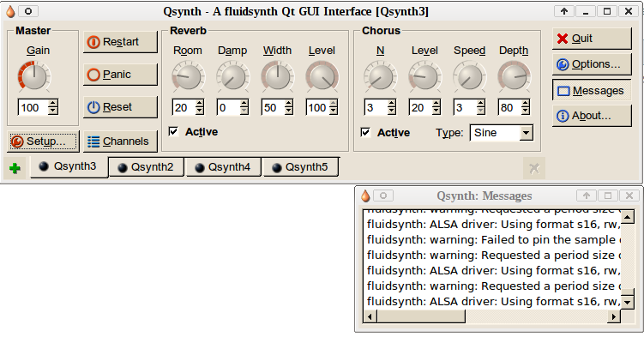Click the Reverb Width dial
644x337 pixels.
click(x=278, y=76)
